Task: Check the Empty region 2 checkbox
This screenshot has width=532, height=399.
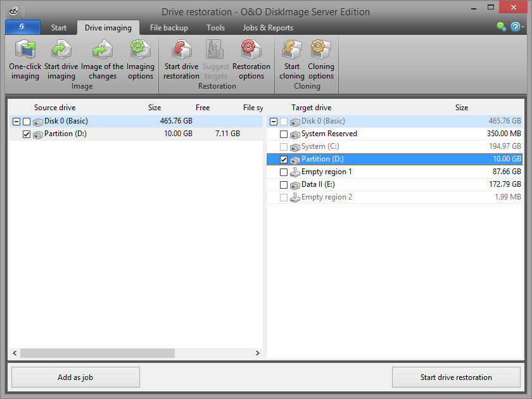Action: [284, 198]
